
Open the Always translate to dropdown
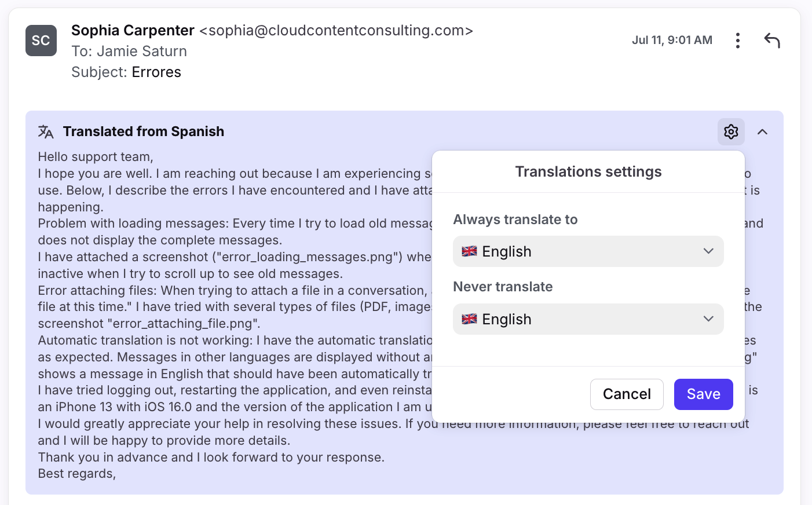588,251
